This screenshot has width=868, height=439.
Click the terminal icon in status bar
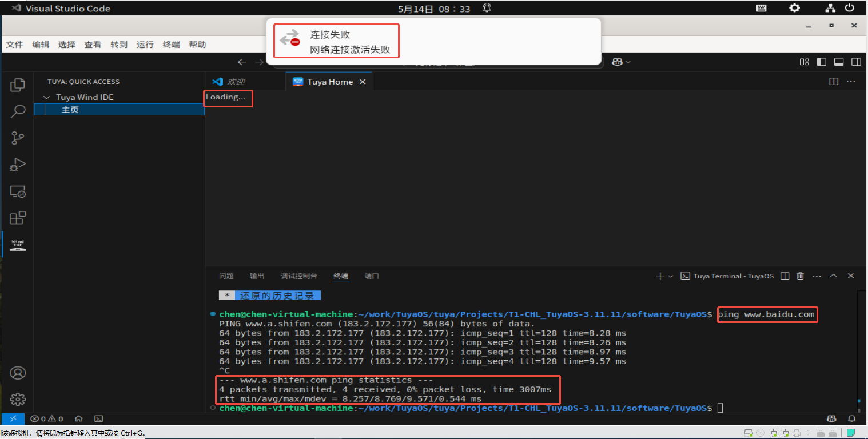coord(98,418)
